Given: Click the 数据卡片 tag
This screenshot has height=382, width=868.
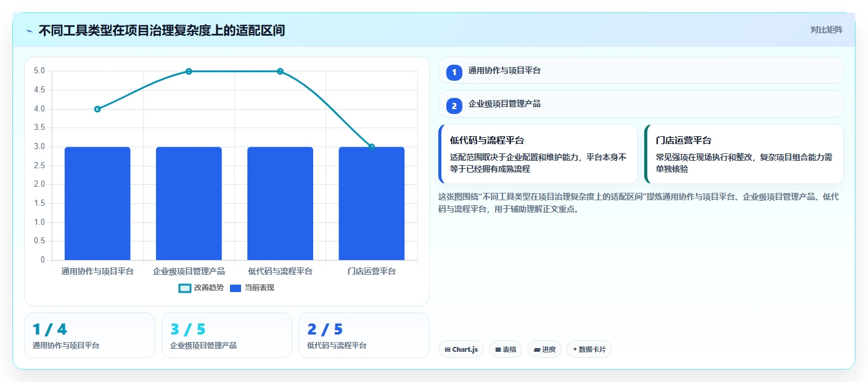Looking at the screenshot, I should (589, 349).
